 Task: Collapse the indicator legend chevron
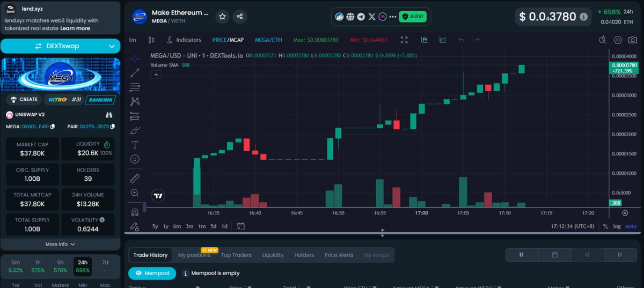point(156,75)
